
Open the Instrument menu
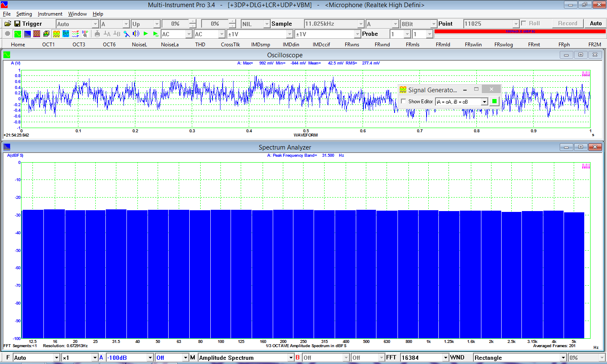coord(50,14)
